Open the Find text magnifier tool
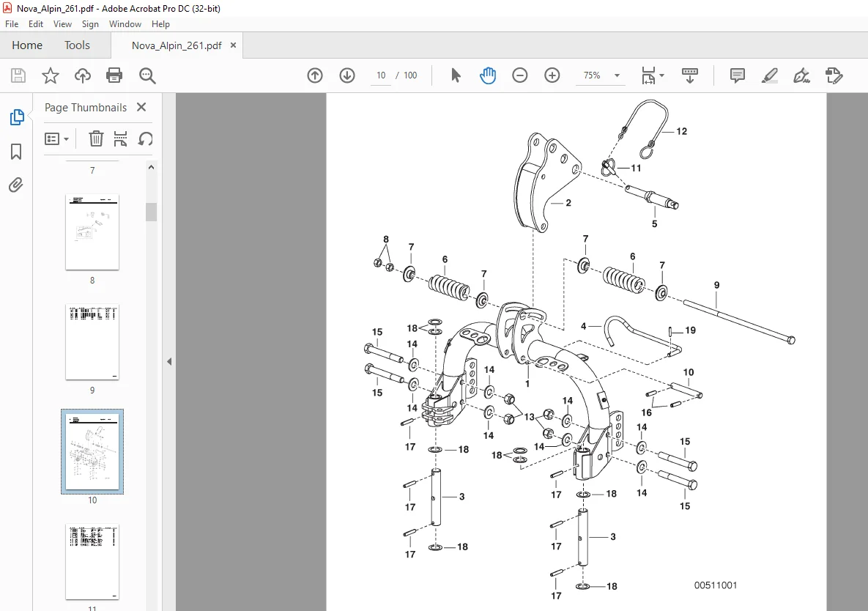The height and width of the screenshot is (611, 868). pyautogui.click(x=147, y=75)
